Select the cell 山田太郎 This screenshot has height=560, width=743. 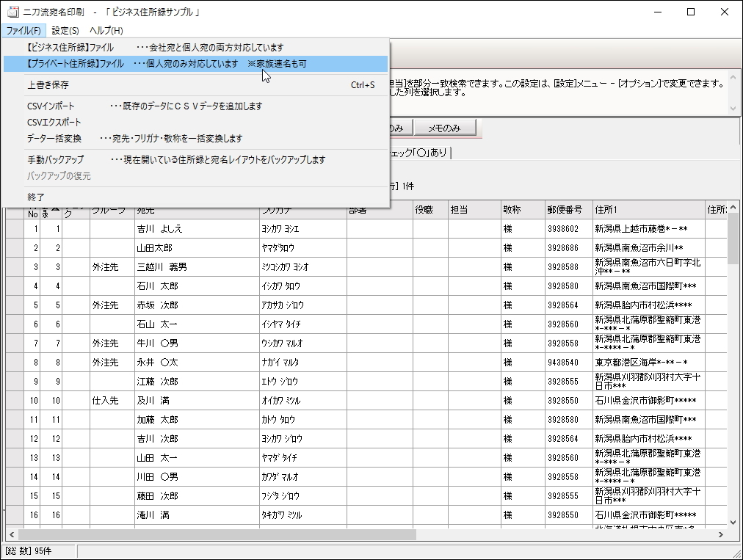point(197,248)
